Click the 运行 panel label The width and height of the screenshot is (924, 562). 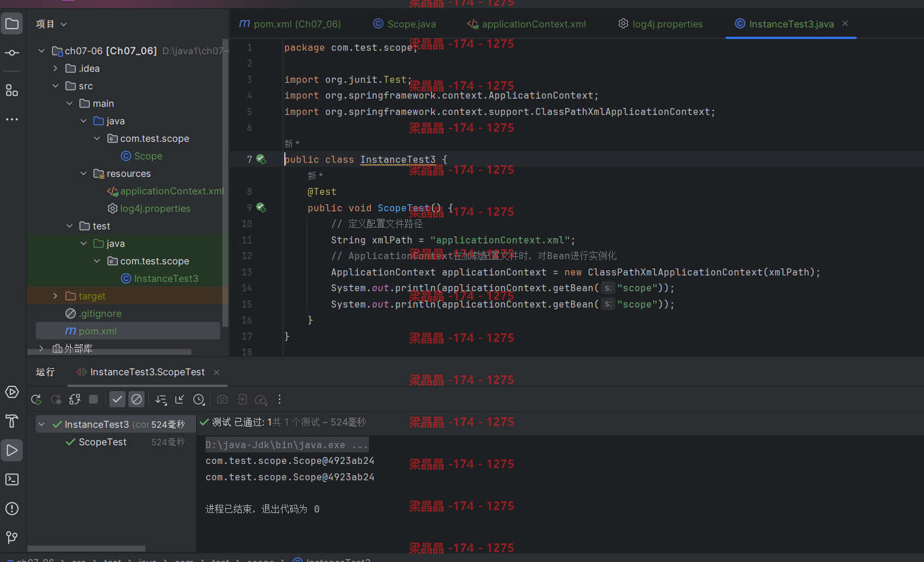point(45,372)
